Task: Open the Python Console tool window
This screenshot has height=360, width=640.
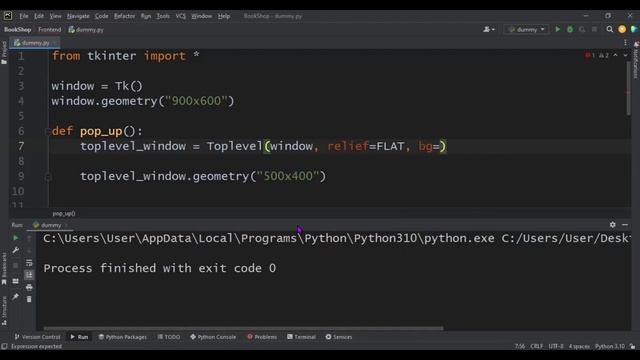Action: 213,337
